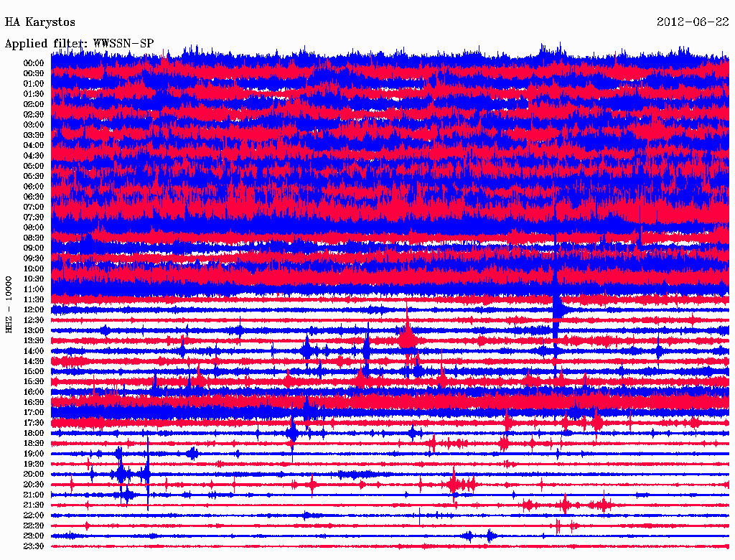Viewport: 735px width, 560px height.
Task: Select the '23:00' time label
Action: coord(34,536)
